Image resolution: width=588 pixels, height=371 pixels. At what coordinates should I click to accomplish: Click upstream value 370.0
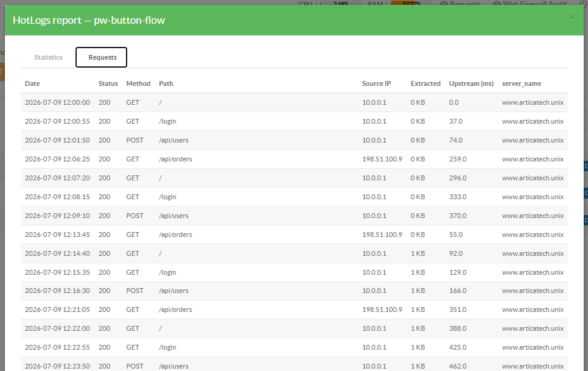tap(458, 216)
